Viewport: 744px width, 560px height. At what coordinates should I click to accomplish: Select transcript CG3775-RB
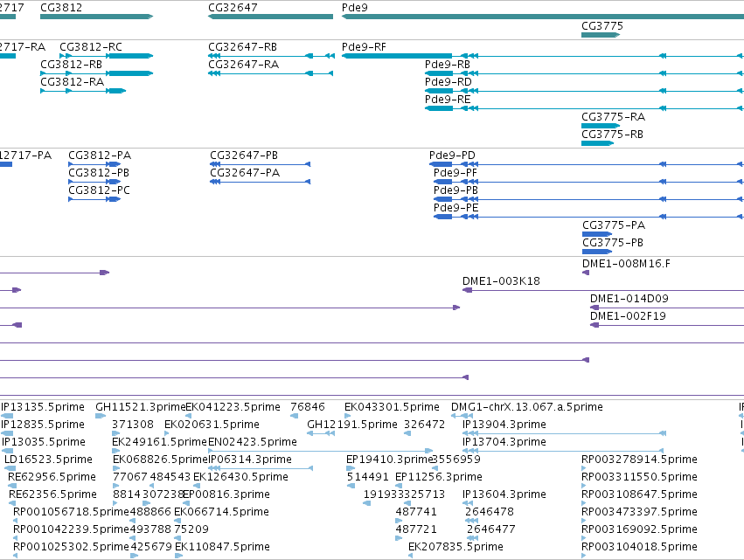612,135
